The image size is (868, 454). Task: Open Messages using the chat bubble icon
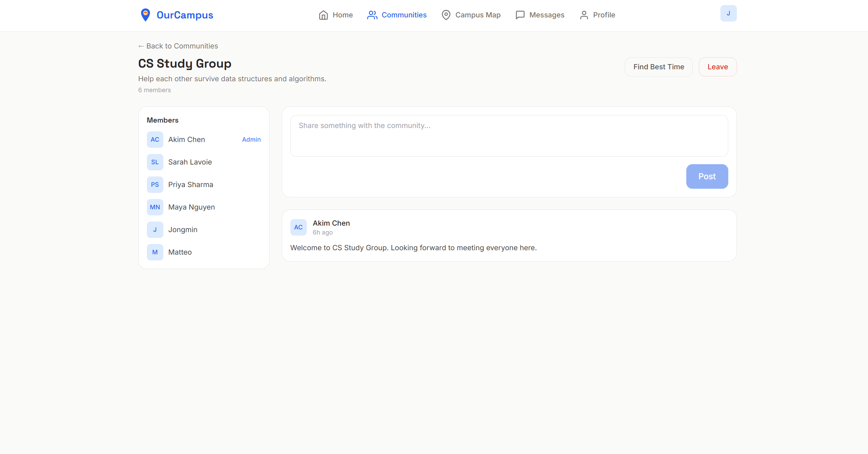520,15
